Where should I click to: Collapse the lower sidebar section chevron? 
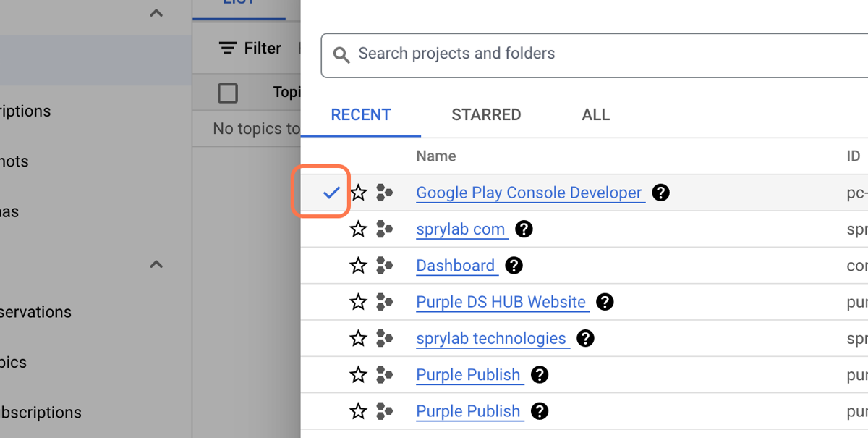[156, 264]
